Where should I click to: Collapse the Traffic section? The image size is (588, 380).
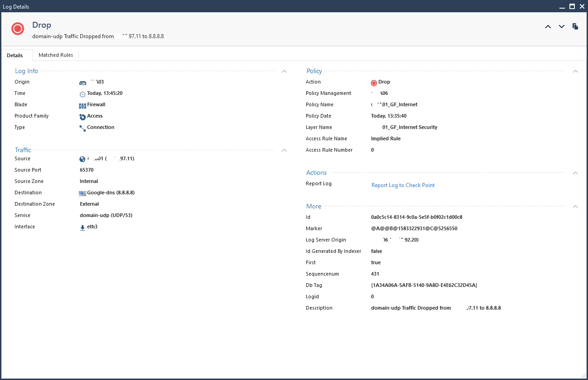284,150
